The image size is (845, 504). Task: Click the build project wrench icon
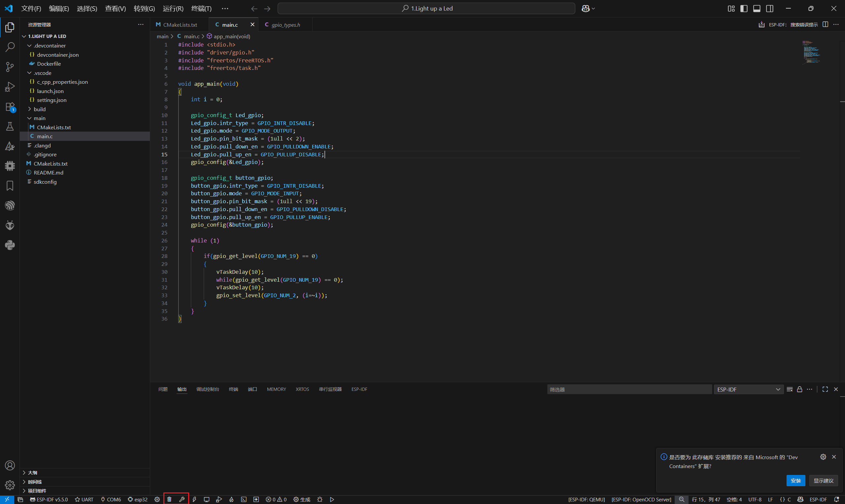[x=182, y=499]
